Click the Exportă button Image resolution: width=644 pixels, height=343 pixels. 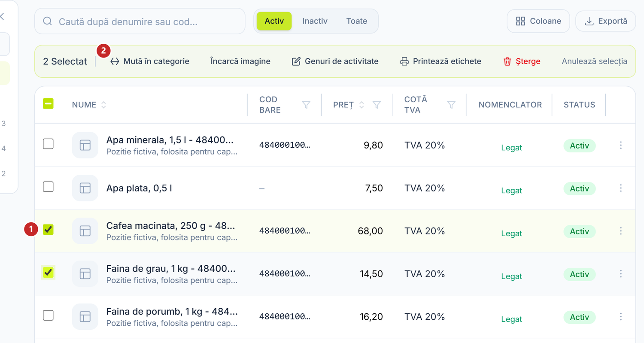coord(605,21)
